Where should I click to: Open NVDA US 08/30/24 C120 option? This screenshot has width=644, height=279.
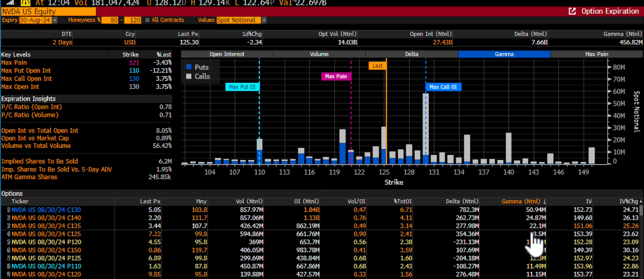tap(46, 274)
